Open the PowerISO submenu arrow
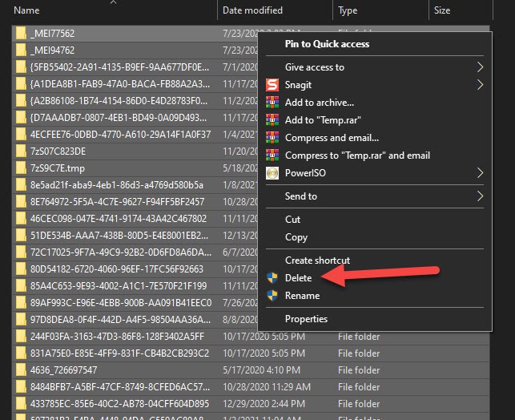 click(481, 172)
